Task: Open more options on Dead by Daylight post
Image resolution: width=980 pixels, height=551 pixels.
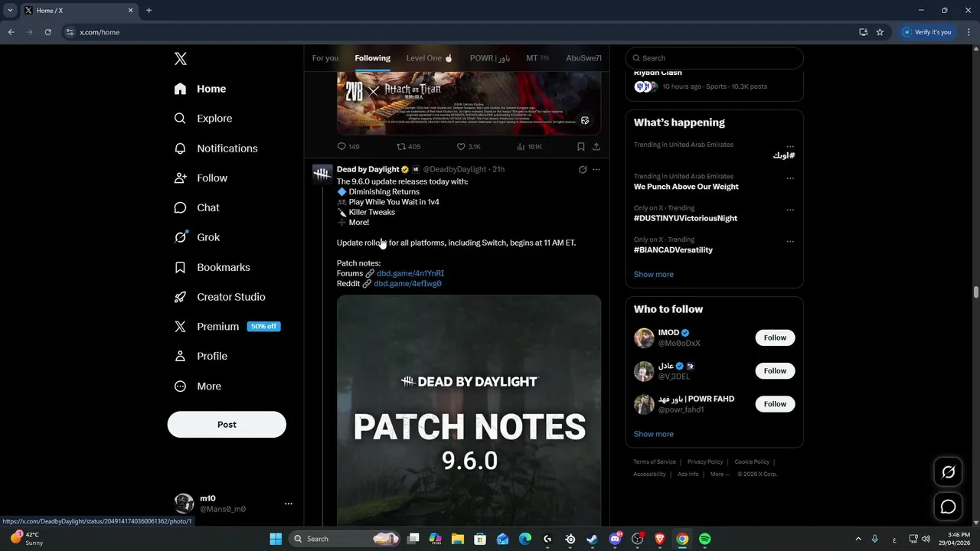Action: [596, 170]
